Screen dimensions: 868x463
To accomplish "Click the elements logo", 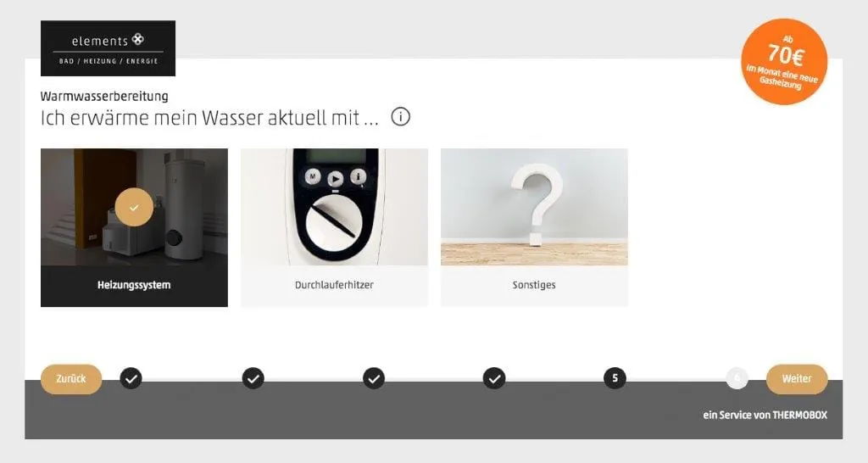I will tap(108, 48).
